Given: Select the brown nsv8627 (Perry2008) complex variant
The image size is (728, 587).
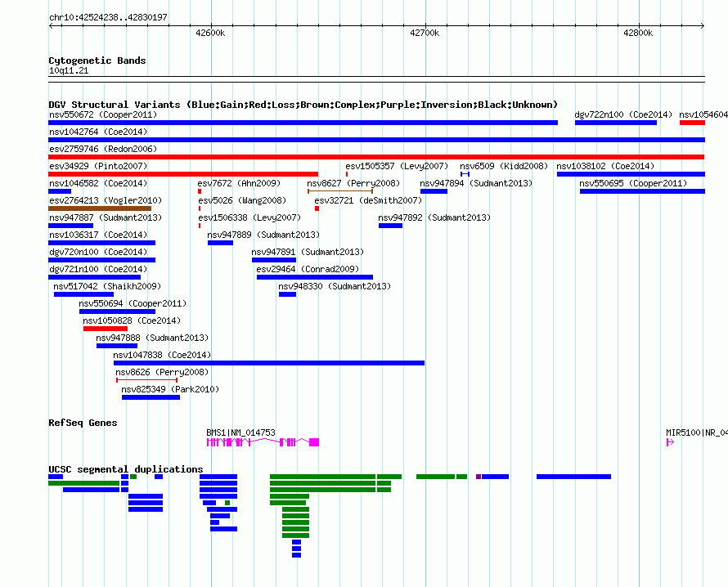Looking at the screenshot, I should point(339,191).
